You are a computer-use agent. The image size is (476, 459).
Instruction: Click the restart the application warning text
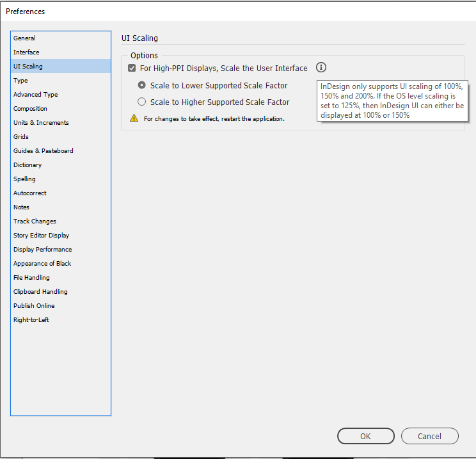(214, 119)
